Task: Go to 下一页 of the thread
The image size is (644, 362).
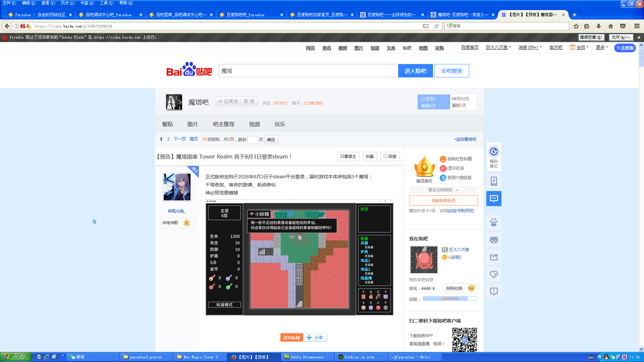Action: click(180, 139)
